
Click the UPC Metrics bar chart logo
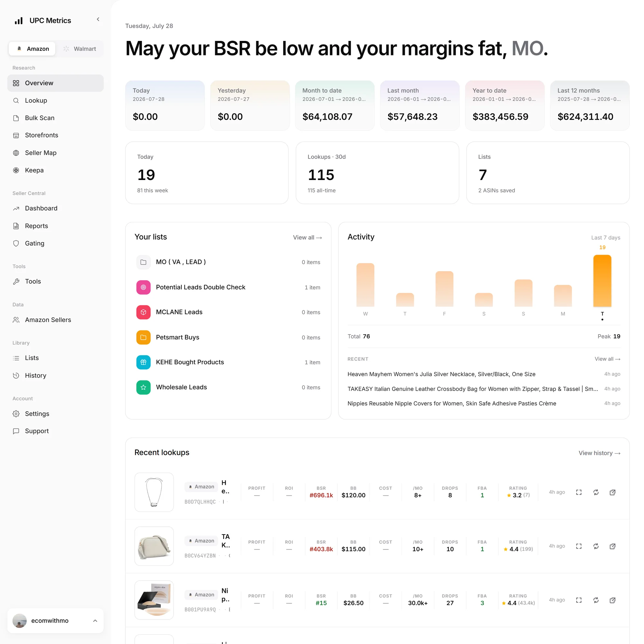(19, 21)
